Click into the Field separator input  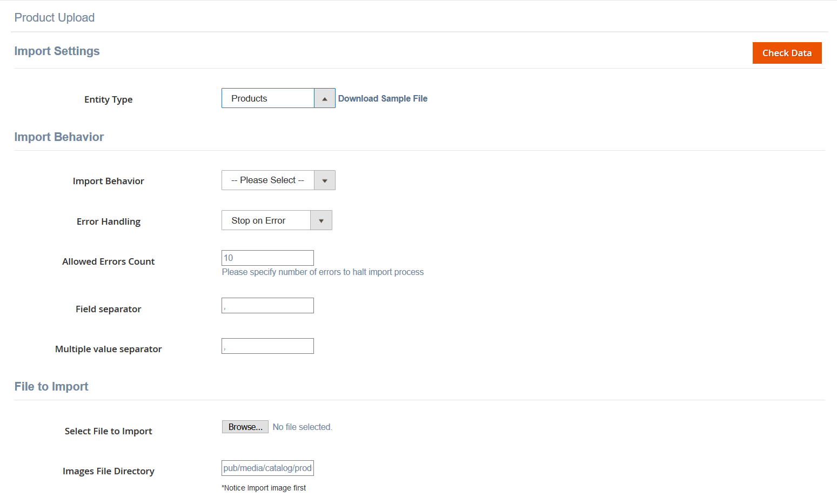click(x=267, y=306)
